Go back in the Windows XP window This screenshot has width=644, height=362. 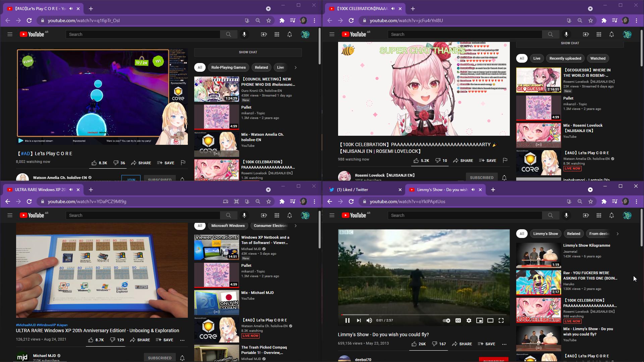pos(8,201)
